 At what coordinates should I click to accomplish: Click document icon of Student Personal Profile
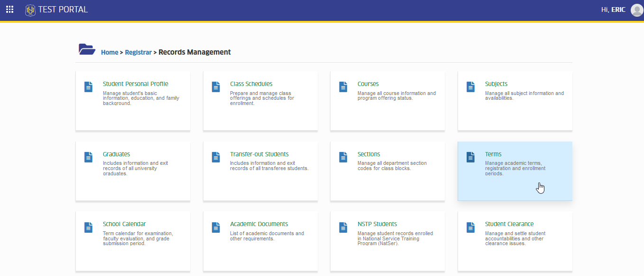point(88,87)
